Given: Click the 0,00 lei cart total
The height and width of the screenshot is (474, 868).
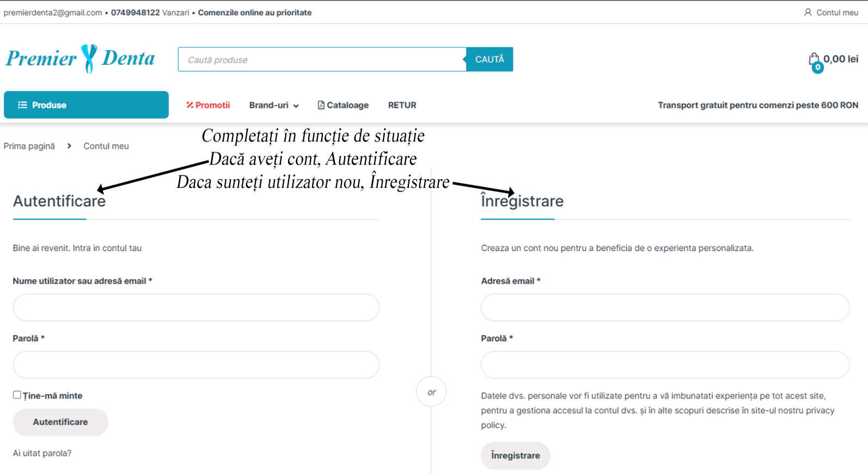Looking at the screenshot, I should pyautogui.click(x=841, y=59).
